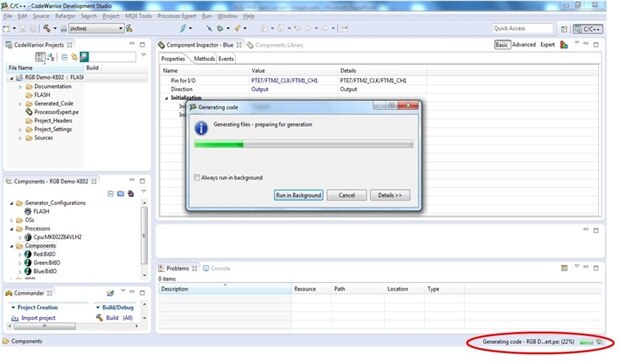Switch to Basic view mode

(x=502, y=45)
